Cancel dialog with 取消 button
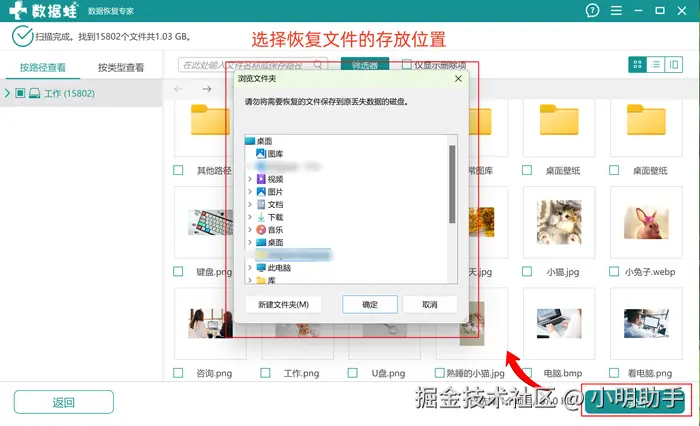The height and width of the screenshot is (426, 700). click(x=429, y=305)
